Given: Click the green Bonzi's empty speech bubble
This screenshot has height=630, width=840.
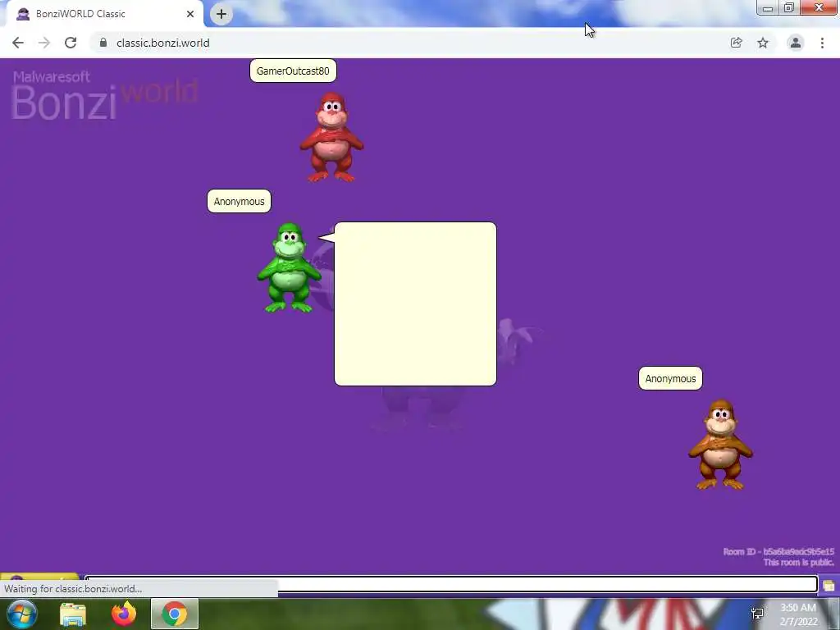Looking at the screenshot, I should pos(415,304).
